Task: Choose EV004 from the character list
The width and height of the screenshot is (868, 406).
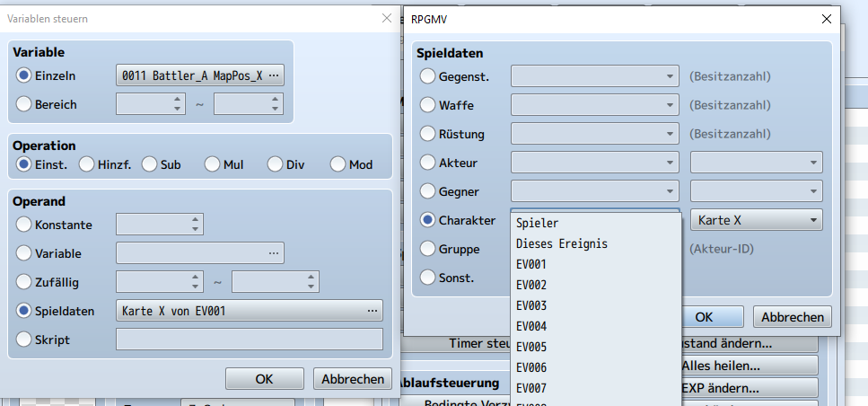Action: (x=596, y=327)
